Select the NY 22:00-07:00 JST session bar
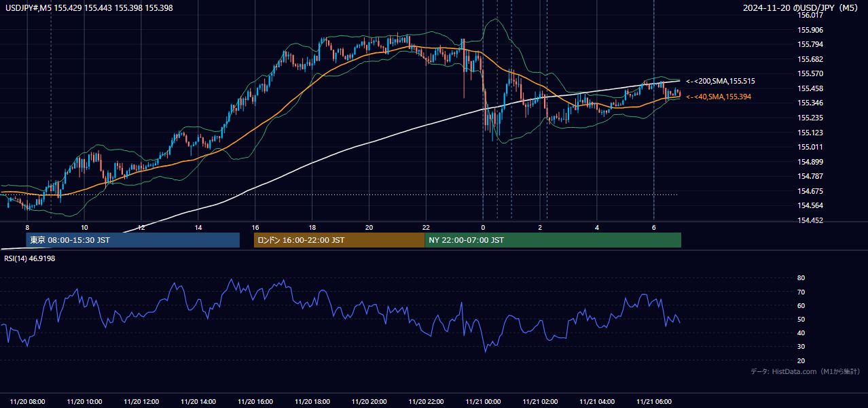 click(x=553, y=240)
